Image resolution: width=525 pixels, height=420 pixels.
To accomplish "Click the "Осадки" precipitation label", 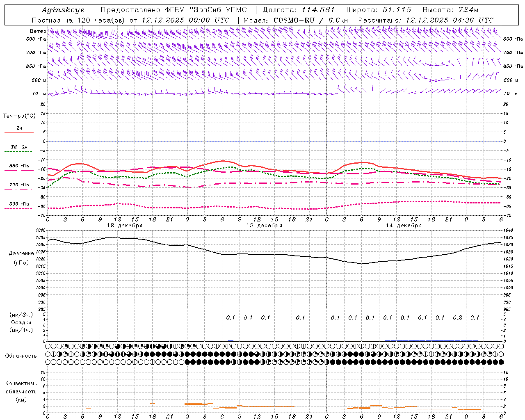I will click(x=21, y=322).
